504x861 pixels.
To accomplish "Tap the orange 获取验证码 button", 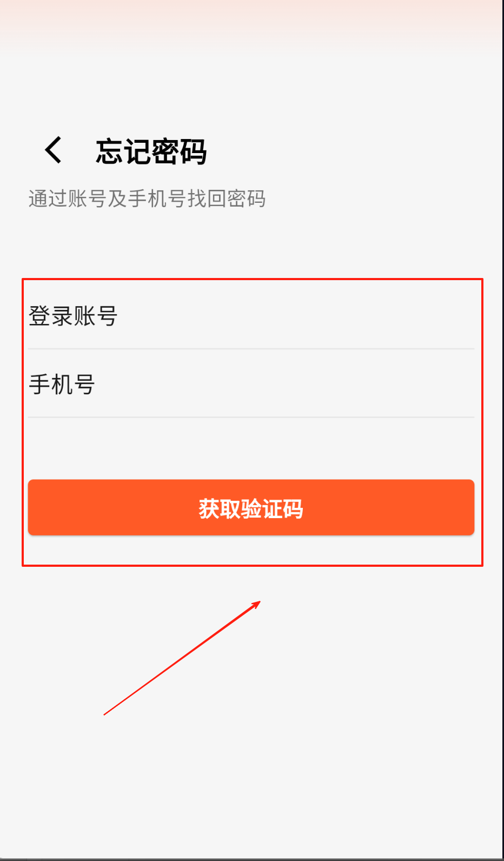I will click(x=251, y=507).
